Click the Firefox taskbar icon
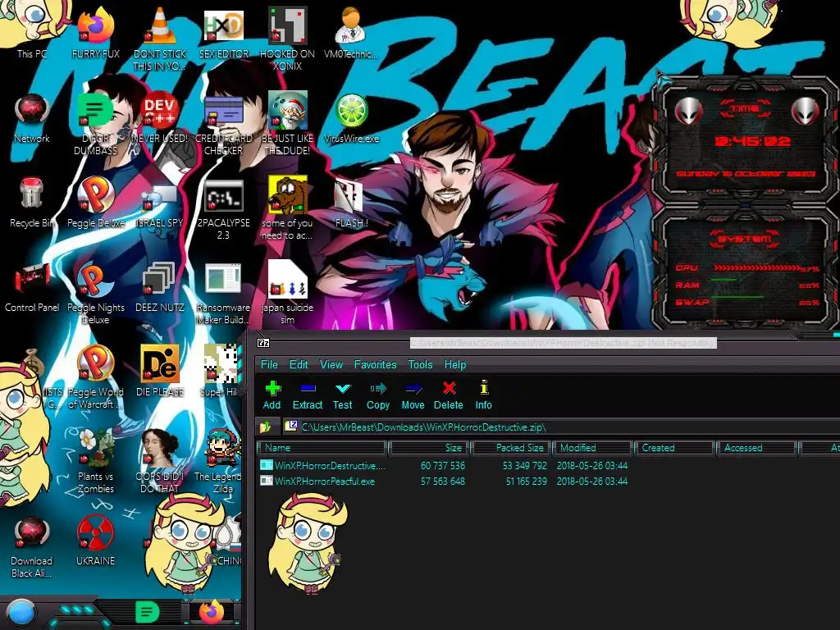840x630 pixels. (x=212, y=612)
